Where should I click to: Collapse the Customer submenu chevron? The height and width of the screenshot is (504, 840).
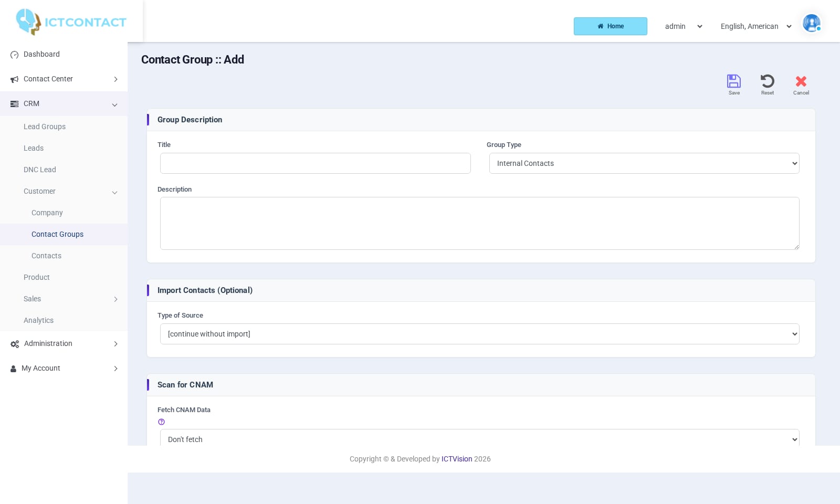[114, 193]
